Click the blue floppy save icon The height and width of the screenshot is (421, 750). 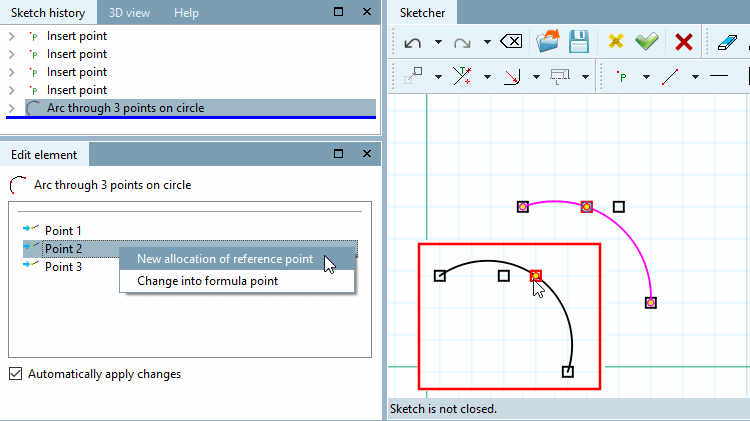click(x=579, y=41)
